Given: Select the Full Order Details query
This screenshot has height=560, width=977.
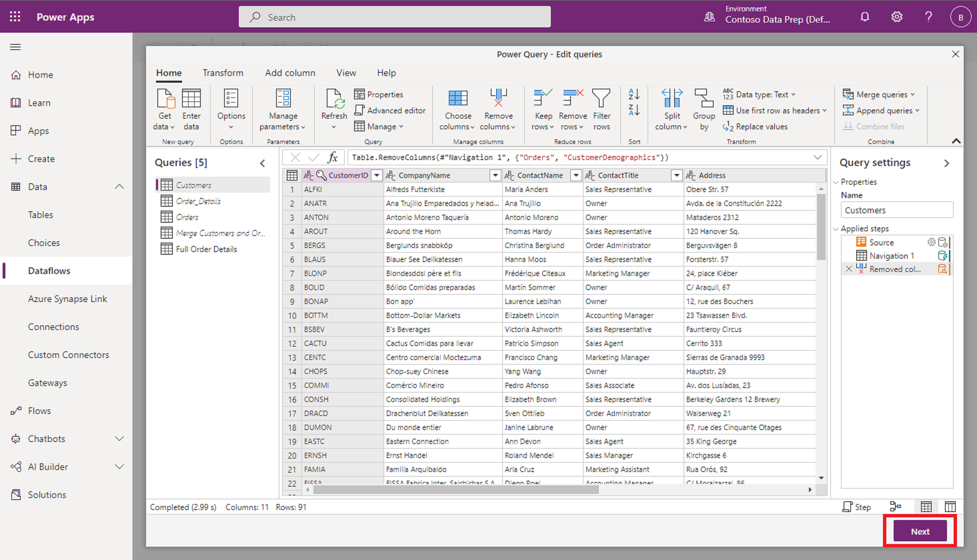Looking at the screenshot, I should tap(206, 249).
